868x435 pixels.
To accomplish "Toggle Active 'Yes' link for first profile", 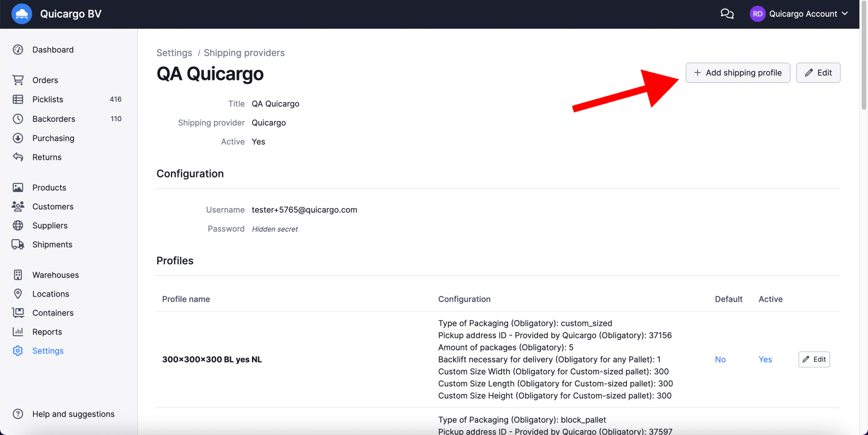I will [765, 360].
